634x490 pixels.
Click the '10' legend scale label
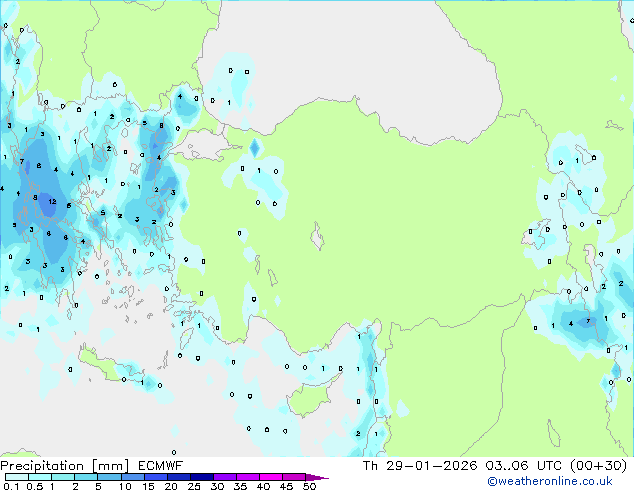coord(125,486)
